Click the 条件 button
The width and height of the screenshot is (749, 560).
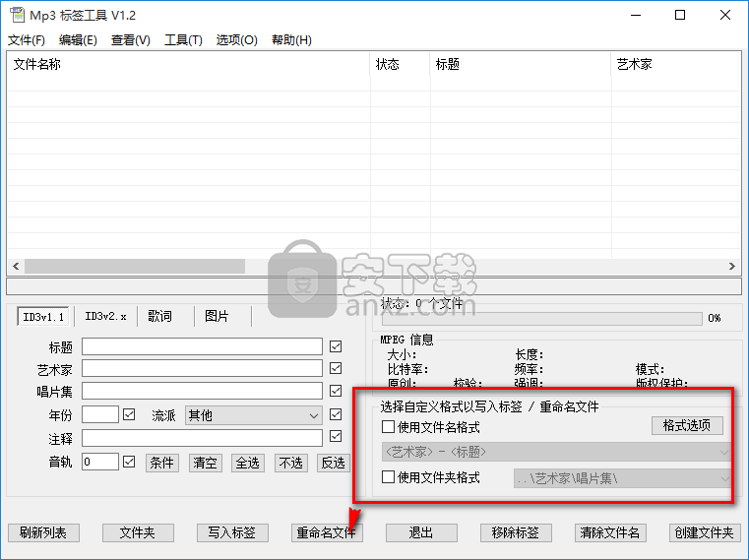tap(162, 463)
